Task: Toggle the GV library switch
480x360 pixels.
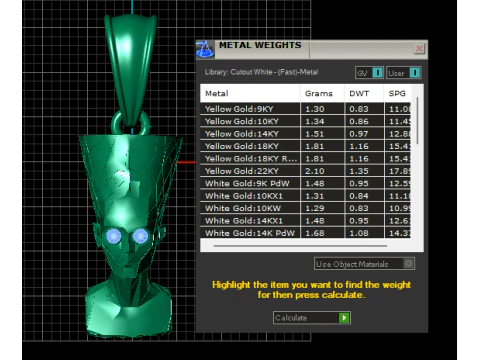Action: click(x=369, y=73)
